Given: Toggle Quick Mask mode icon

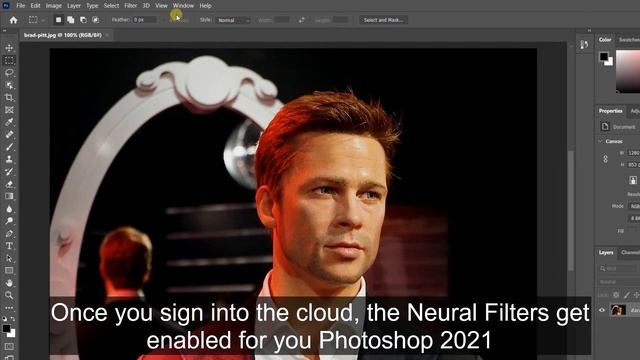Looking at the screenshot, I should tap(9, 347).
